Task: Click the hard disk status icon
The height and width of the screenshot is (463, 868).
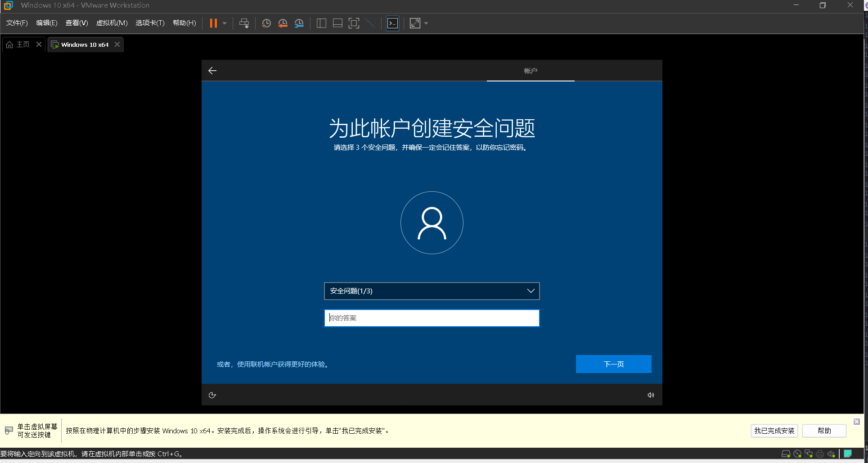Action: (786, 454)
